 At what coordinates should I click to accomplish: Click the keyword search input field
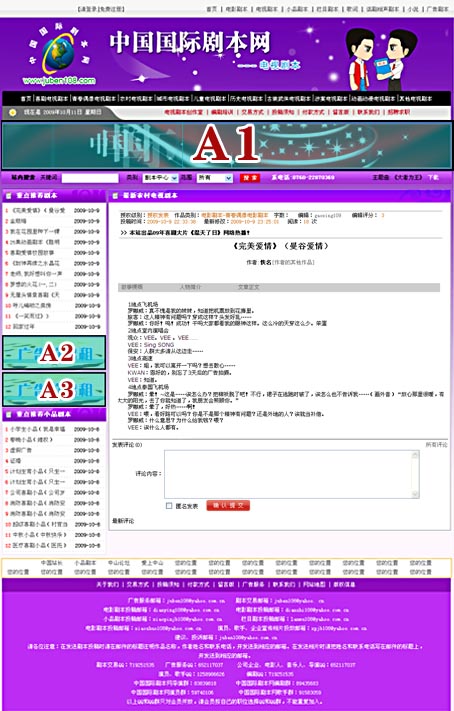tap(90, 178)
